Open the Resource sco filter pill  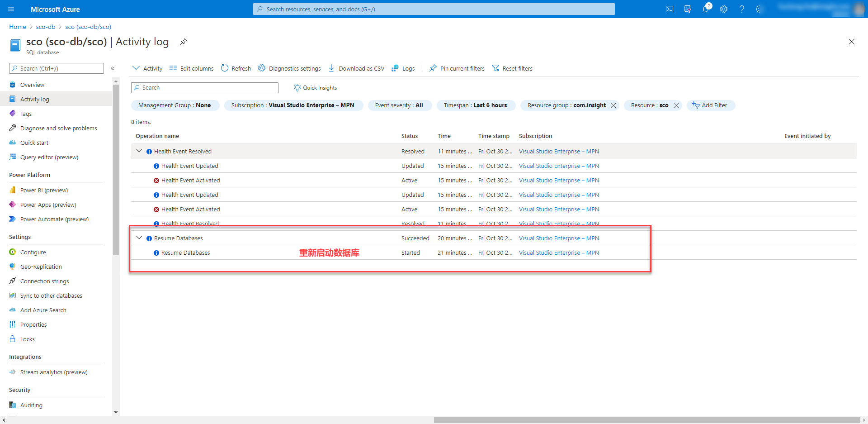coord(650,105)
